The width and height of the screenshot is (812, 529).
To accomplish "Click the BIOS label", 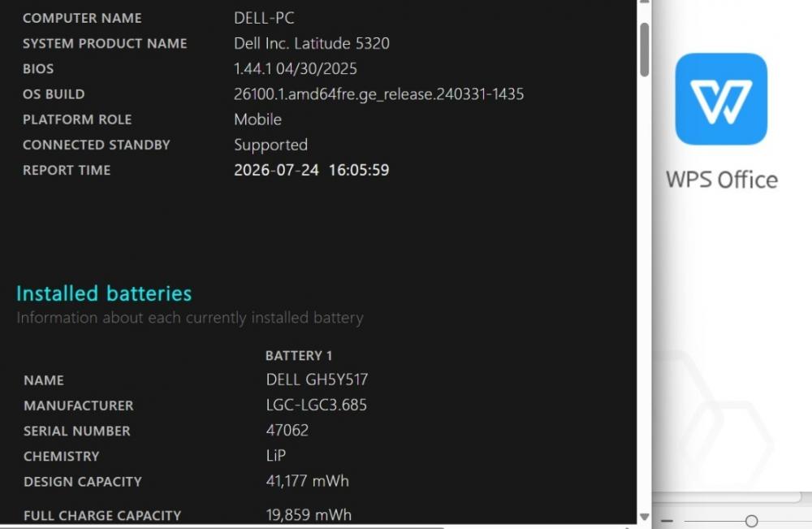I will pos(38,69).
